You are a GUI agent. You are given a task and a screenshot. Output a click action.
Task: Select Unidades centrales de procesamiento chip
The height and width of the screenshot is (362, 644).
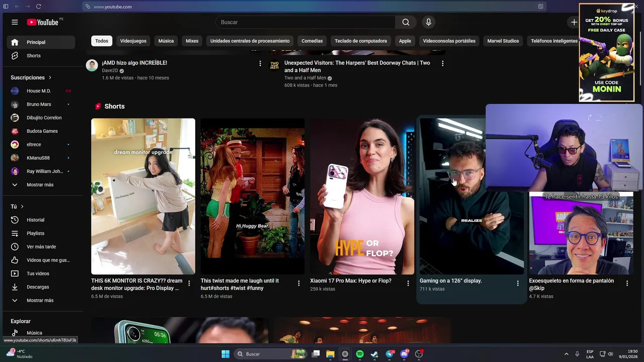[x=250, y=41]
